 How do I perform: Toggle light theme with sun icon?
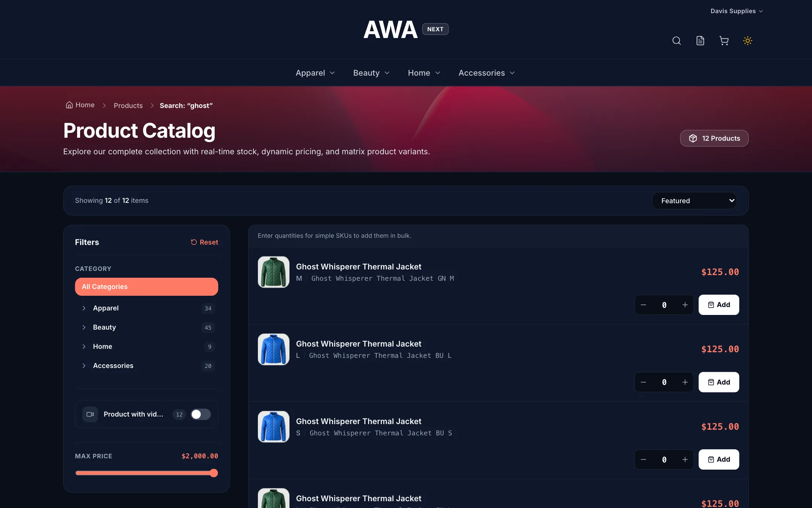[x=747, y=41]
